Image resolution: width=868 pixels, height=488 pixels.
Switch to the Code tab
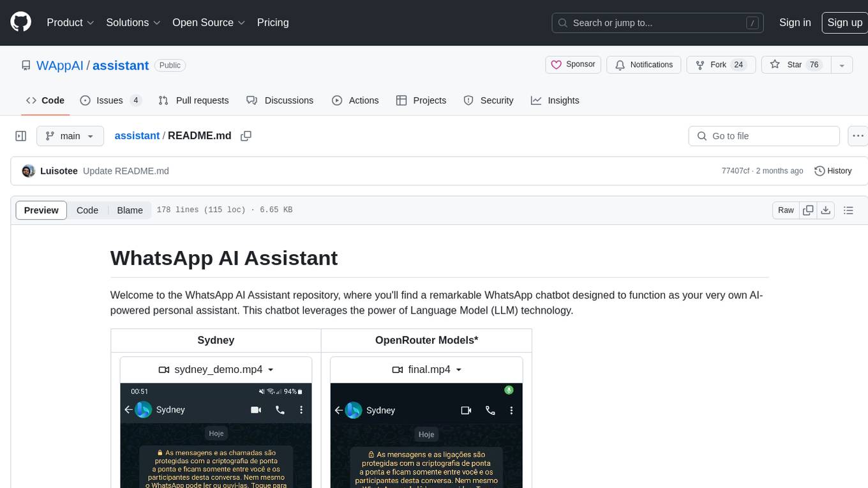pos(45,100)
